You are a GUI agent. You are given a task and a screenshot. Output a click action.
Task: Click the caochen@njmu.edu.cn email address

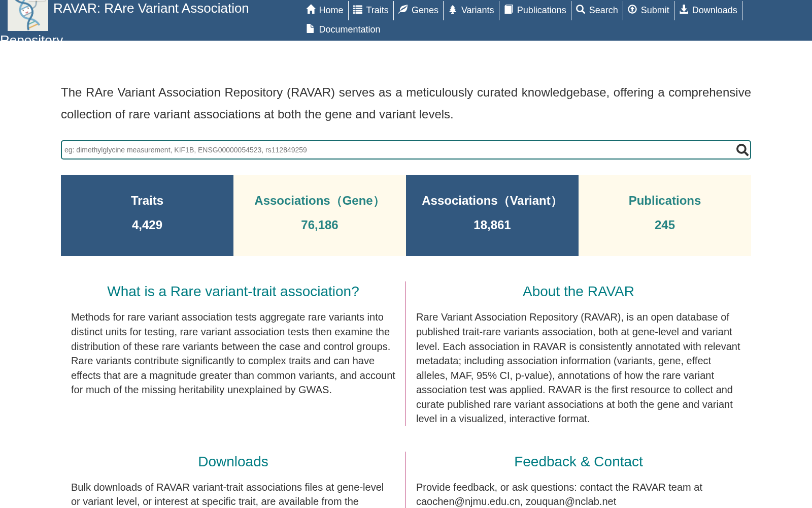click(x=468, y=501)
